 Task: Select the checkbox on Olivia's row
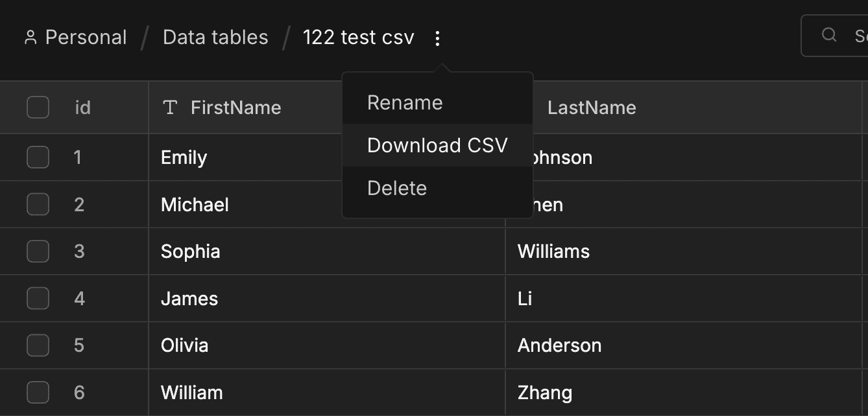[x=38, y=345]
